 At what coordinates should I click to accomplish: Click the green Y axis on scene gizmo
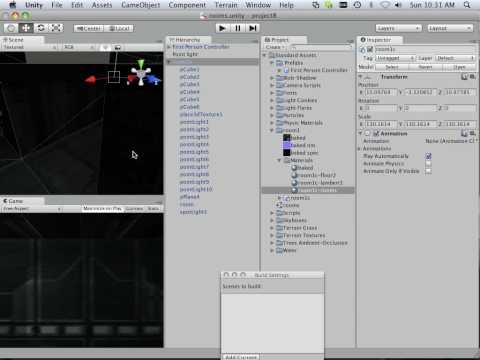point(141,64)
